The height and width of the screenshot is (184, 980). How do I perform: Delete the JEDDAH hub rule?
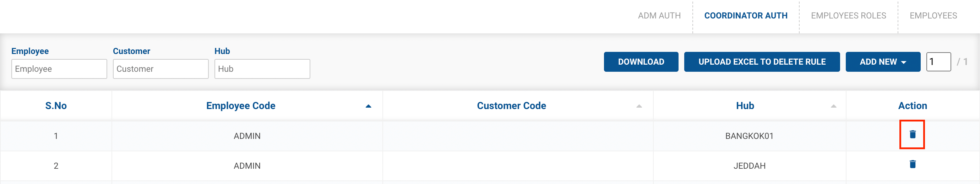click(912, 164)
